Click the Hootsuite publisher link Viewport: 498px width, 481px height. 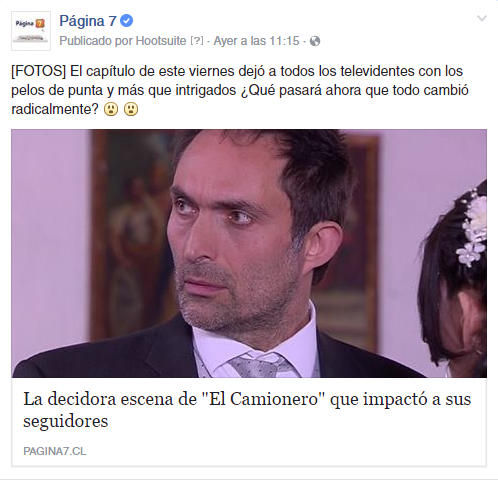click(161, 41)
